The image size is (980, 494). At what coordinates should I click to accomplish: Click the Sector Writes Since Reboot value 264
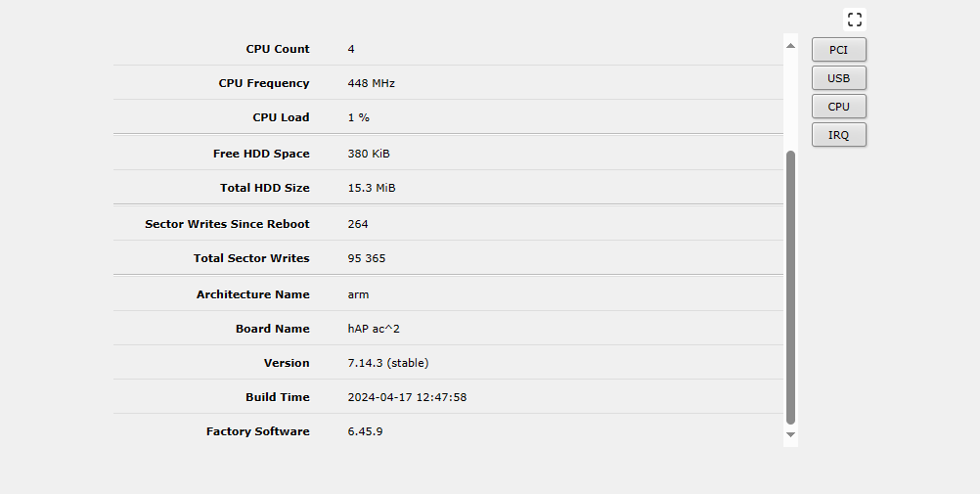tap(358, 224)
